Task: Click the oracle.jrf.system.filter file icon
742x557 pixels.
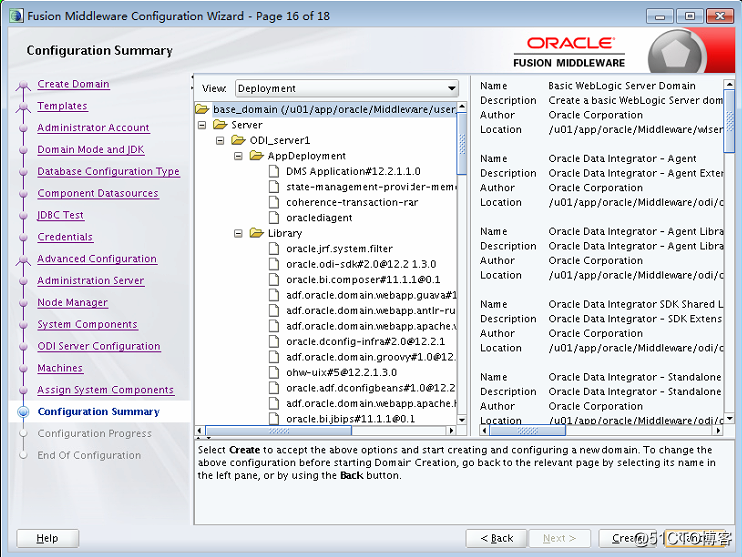Action: (274, 248)
